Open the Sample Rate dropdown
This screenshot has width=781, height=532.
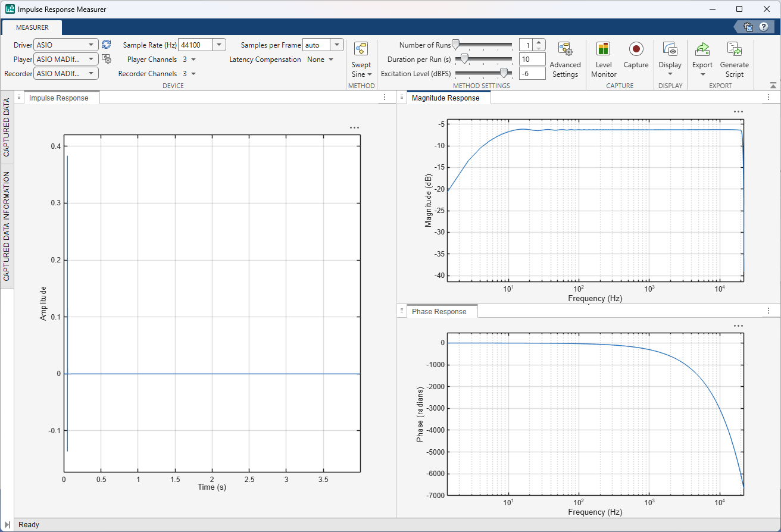(219, 44)
